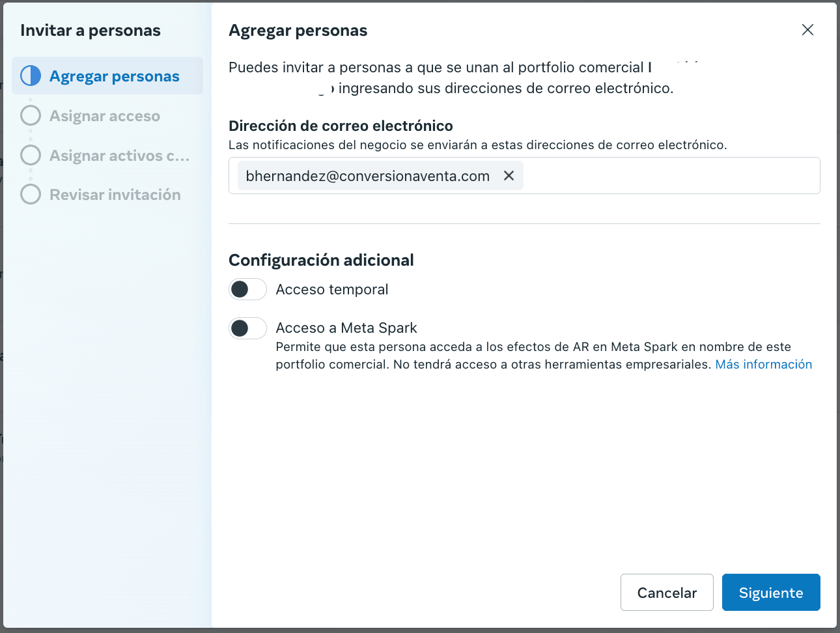Open the Más información link
The height and width of the screenshot is (633, 840).
point(764,365)
